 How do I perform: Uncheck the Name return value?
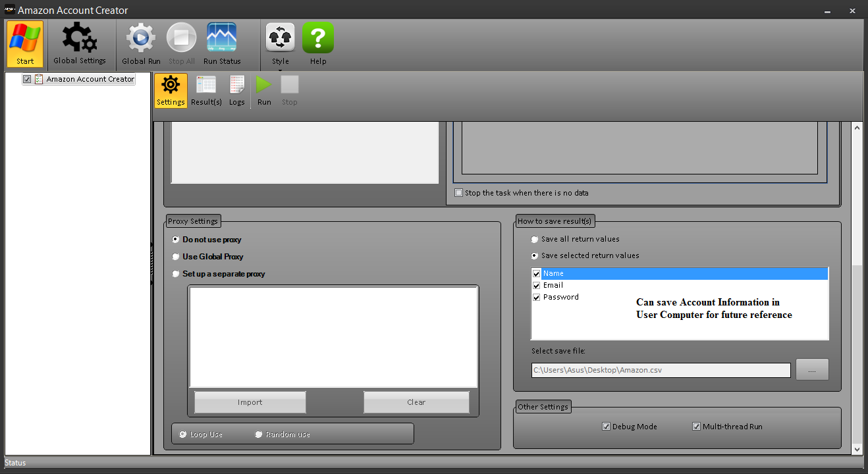537,274
